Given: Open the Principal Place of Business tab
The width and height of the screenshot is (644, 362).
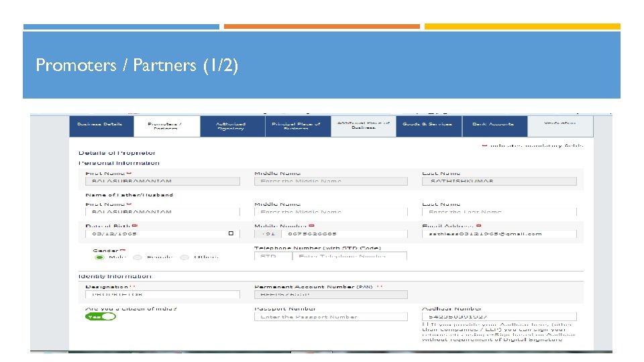Looking at the screenshot, I should coord(298,126).
